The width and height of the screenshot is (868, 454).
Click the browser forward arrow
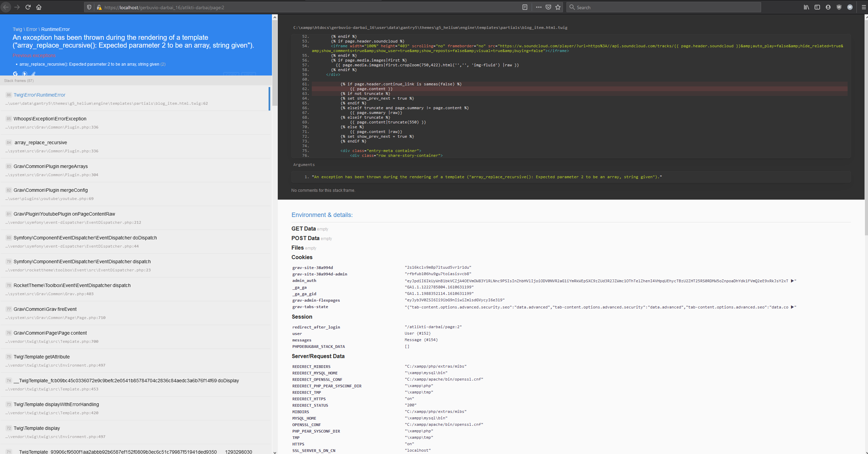click(x=17, y=7)
